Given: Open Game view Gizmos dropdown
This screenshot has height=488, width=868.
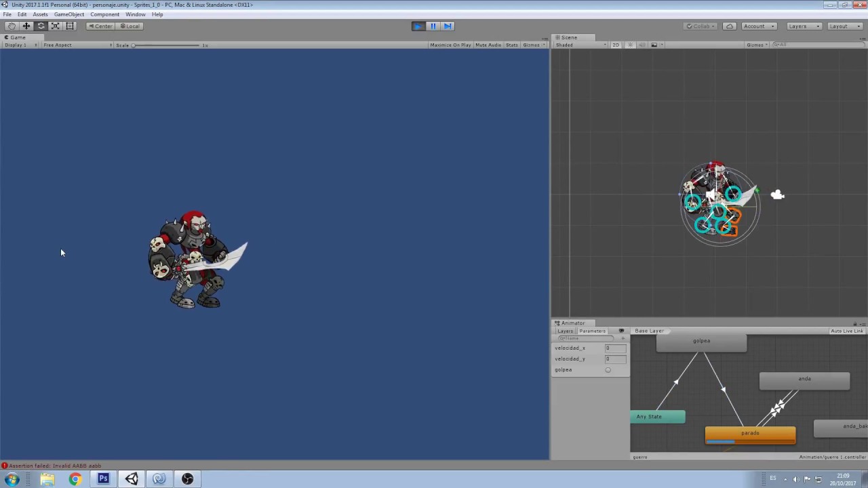Looking at the screenshot, I should pyautogui.click(x=534, y=45).
